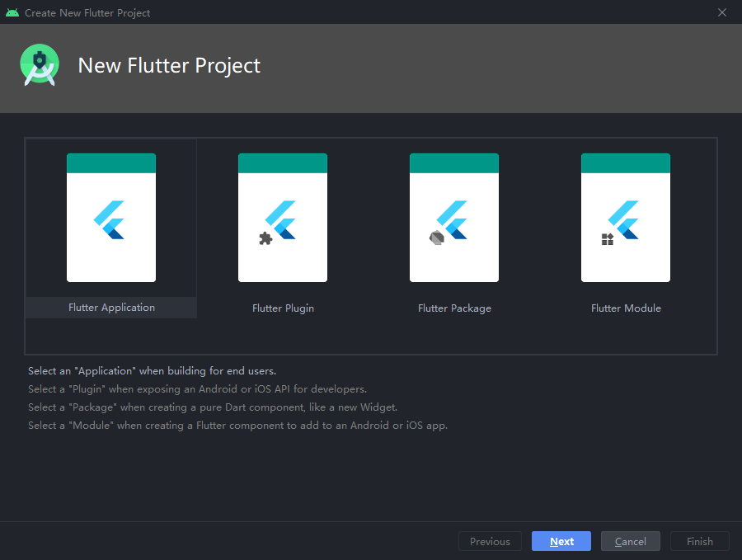Go to the Next step
Viewport: 742px width, 560px height.
pyautogui.click(x=561, y=541)
